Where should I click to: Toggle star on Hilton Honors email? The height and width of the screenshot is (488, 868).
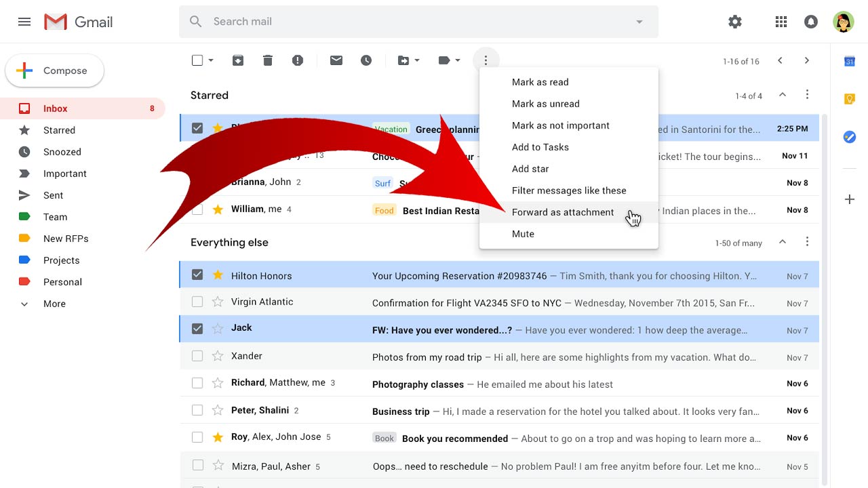pos(218,275)
